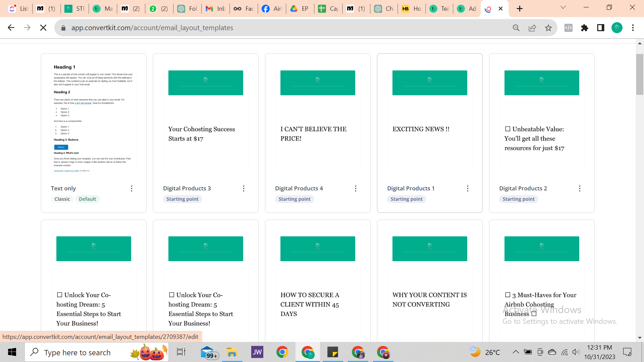Screen dimensions: 644x362
Task: Open options menu for Digital Products 3
Action: tap(244, 189)
